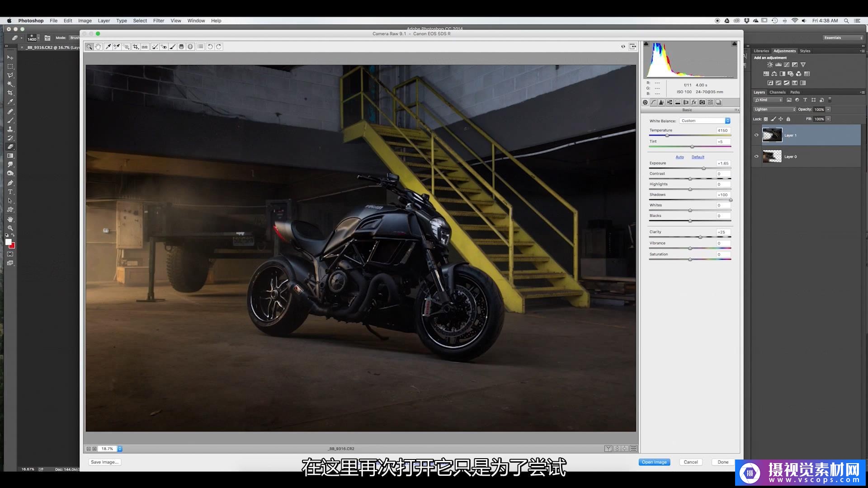868x488 pixels.
Task: Open the Lighten blend mode dropdown
Action: tap(774, 109)
